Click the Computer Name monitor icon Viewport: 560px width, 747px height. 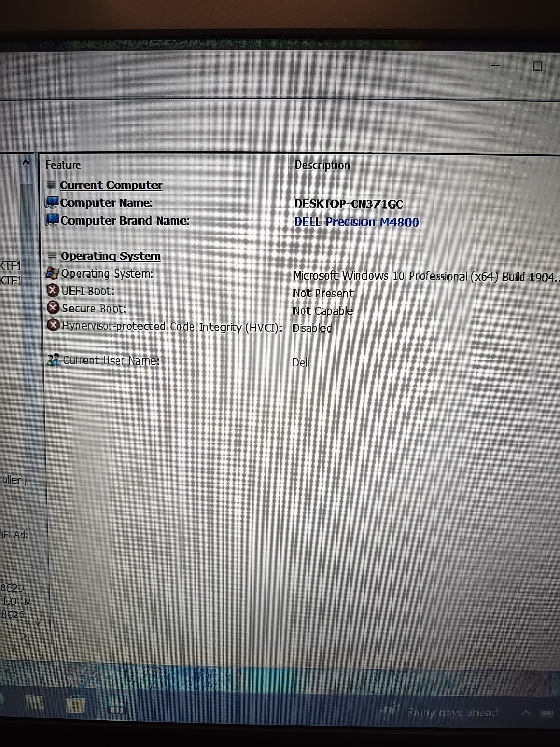click(x=52, y=202)
